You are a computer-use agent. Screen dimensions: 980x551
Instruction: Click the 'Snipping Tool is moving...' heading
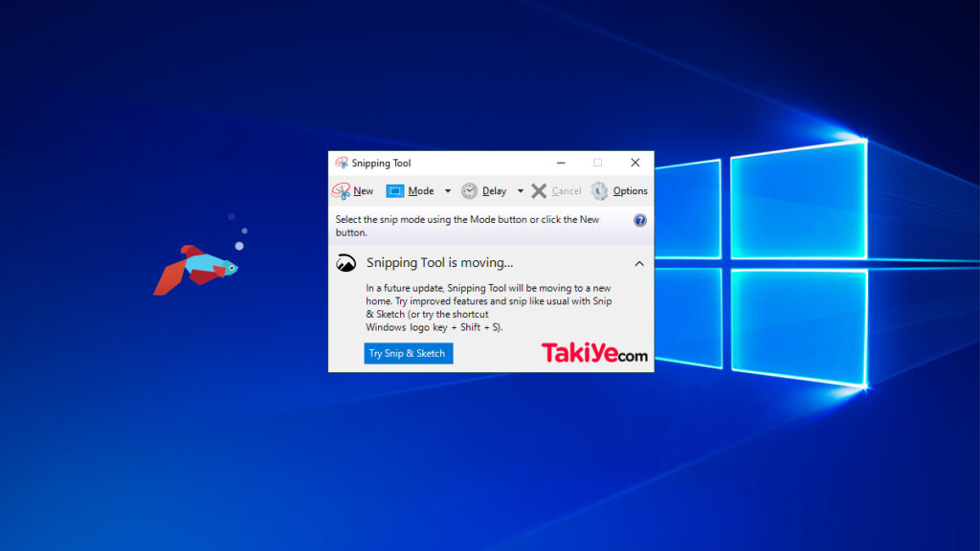[x=439, y=263]
